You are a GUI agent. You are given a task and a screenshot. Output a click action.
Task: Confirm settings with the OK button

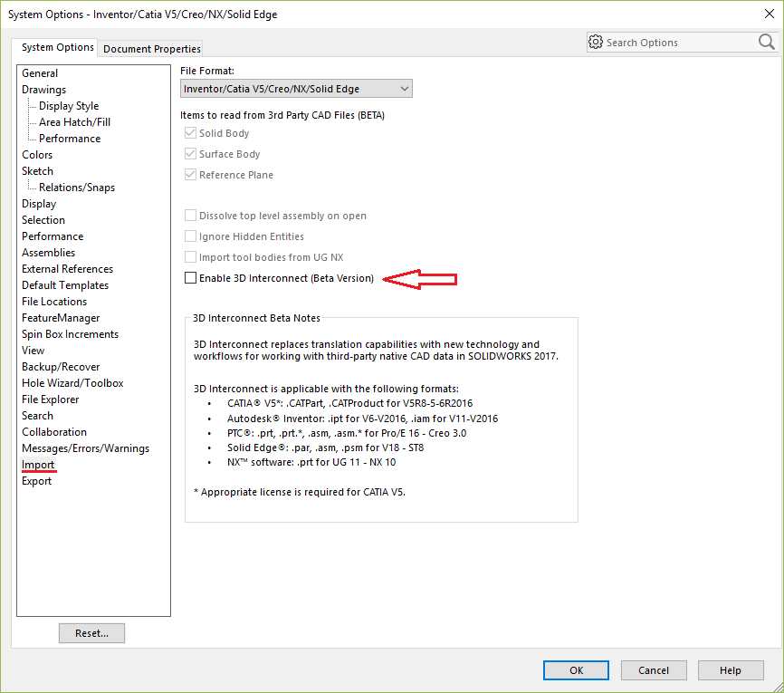click(x=576, y=670)
